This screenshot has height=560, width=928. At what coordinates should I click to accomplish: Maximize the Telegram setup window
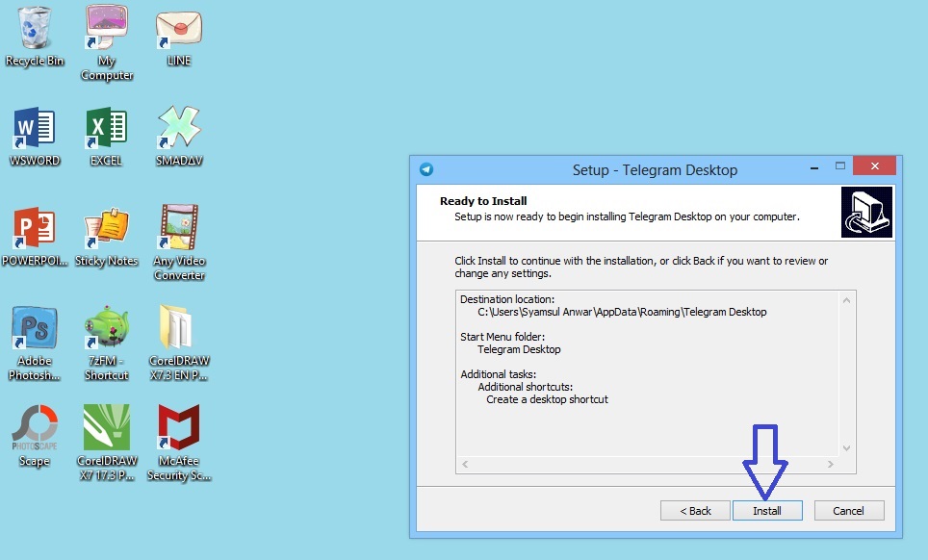tap(839, 166)
